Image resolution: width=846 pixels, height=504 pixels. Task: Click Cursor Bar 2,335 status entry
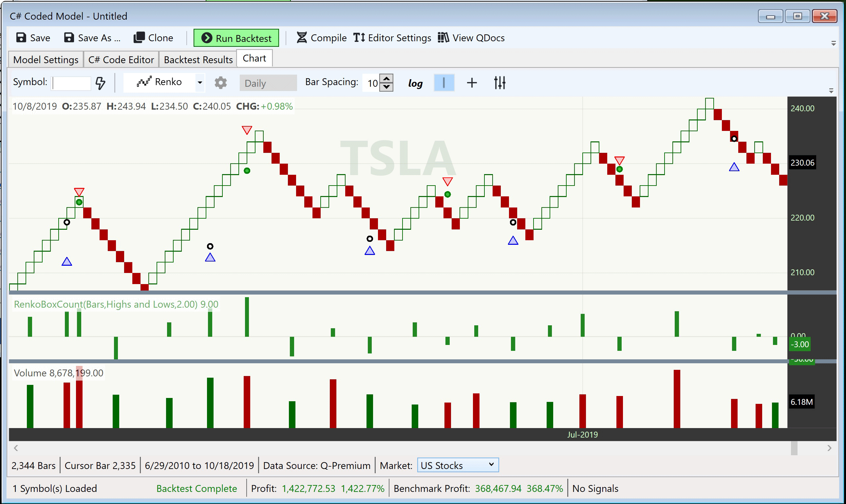coord(100,466)
